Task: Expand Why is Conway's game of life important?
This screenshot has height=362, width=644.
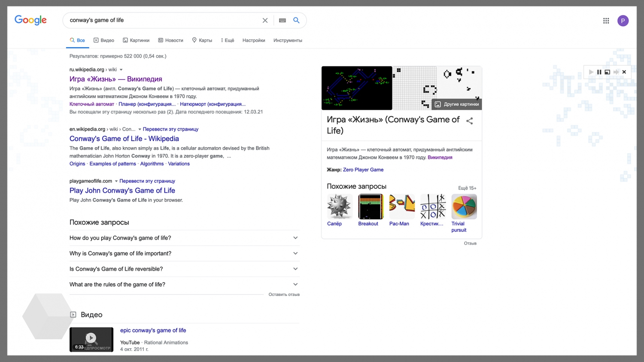Action: 185,253
